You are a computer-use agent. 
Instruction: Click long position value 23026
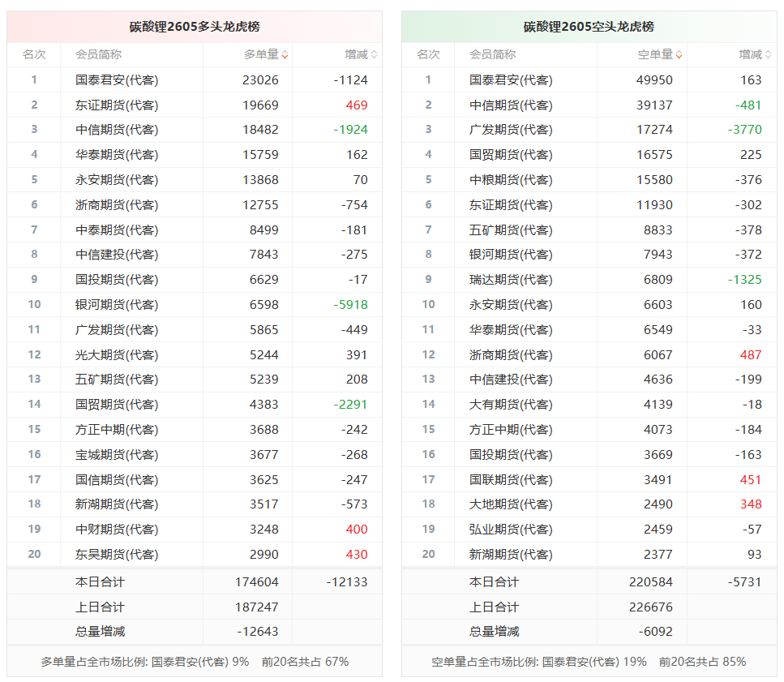260,80
